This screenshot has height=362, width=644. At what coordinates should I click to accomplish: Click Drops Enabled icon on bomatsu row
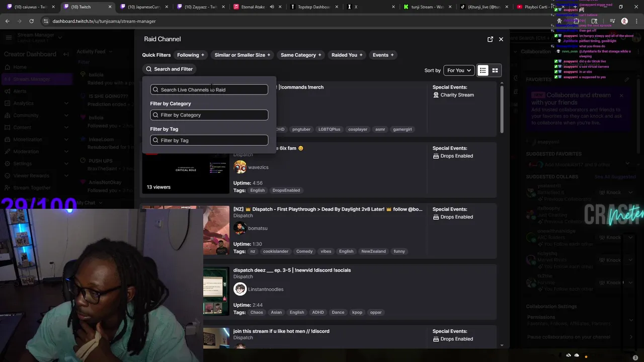[436, 217]
